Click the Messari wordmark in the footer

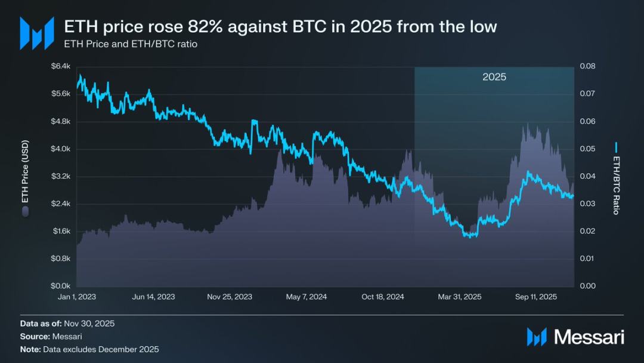[589, 337]
